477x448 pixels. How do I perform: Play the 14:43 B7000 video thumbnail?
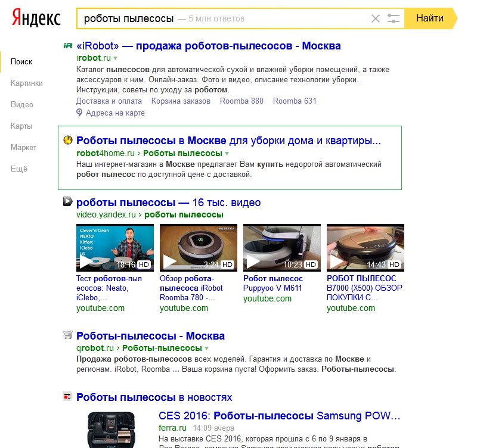(366, 248)
